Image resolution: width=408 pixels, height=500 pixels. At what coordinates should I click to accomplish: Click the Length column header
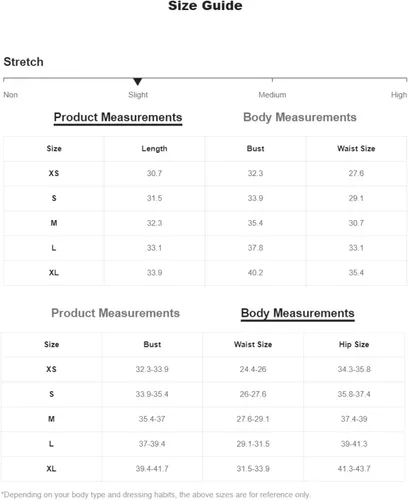coord(154,149)
